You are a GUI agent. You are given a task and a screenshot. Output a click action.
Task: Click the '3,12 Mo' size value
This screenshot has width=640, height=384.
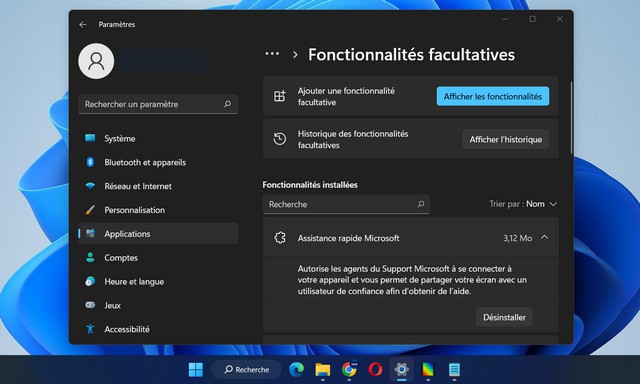(x=517, y=238)
